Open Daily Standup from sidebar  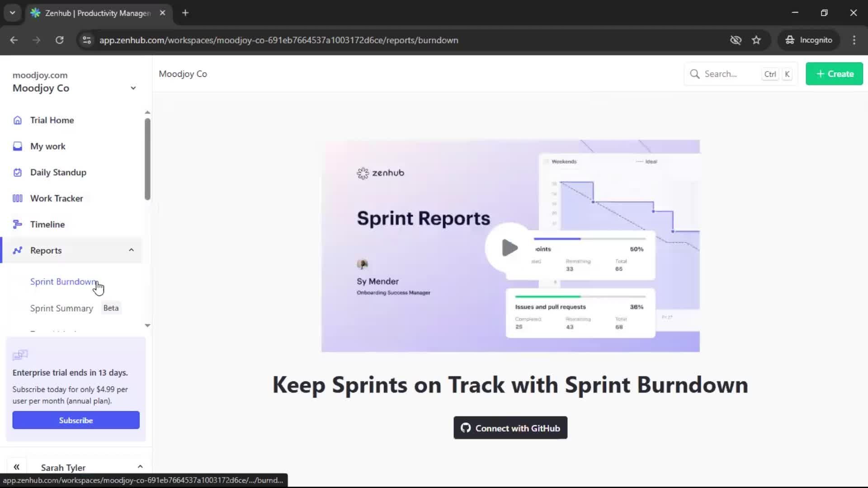click(58, 172)
